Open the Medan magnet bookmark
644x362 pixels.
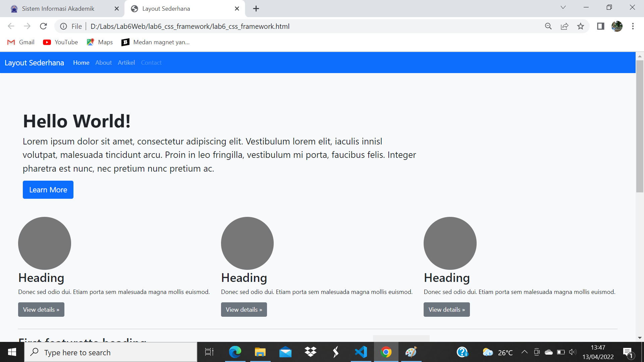click(155, 42)
